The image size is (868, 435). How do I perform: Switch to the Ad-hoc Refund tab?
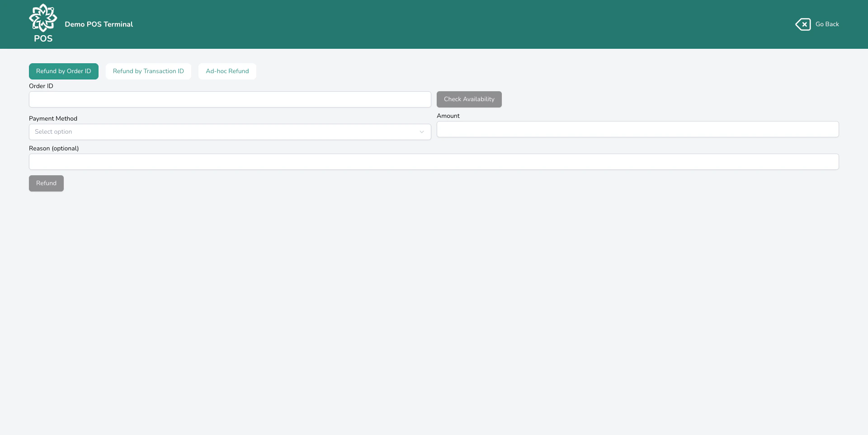click(227, 71)
